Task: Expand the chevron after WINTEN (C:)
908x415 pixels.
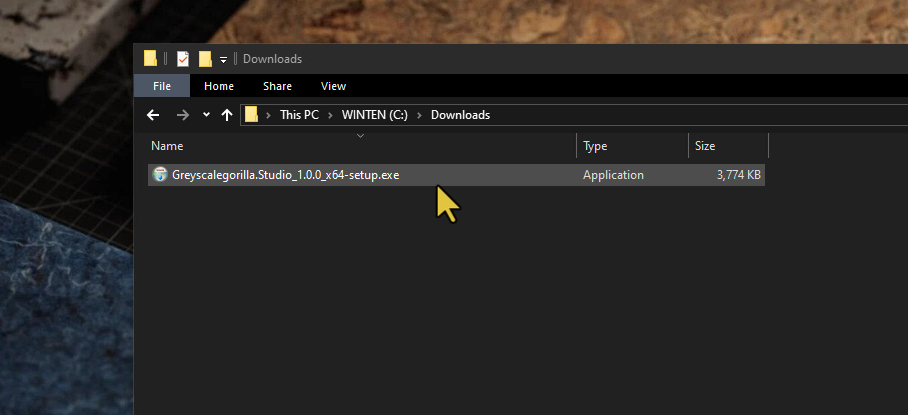Action: 419,115
